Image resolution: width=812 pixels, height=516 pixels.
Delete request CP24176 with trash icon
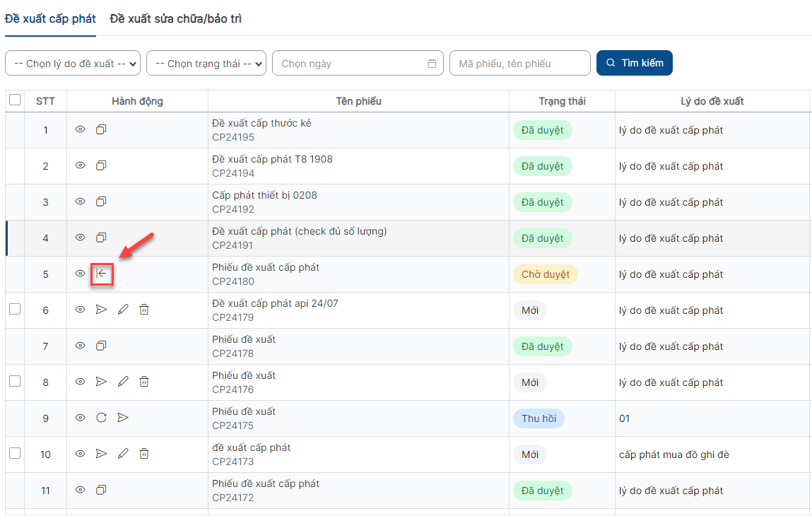pos(144,381)
